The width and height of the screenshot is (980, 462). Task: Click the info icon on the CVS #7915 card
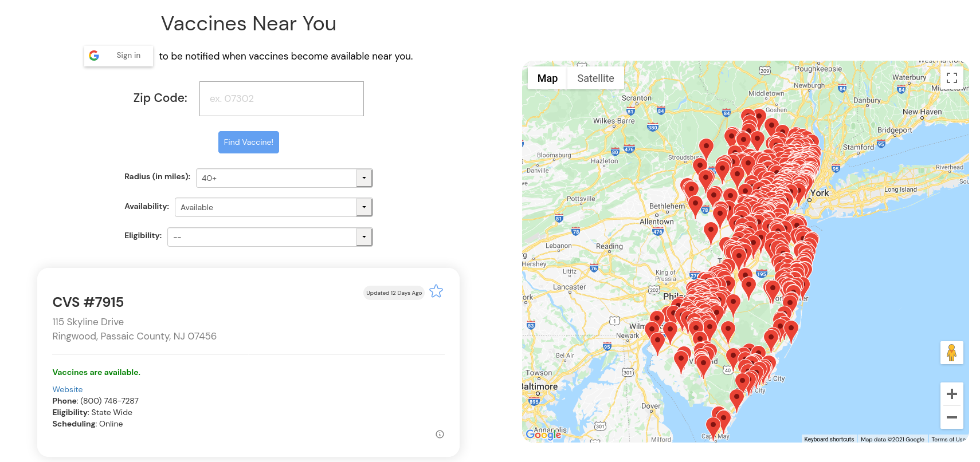click(x=440, y=434)
